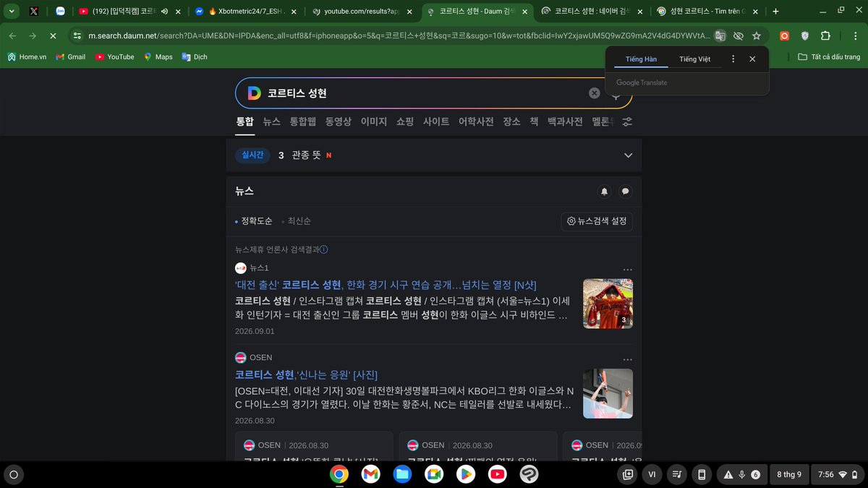The image size is (868, 488).
Task: Open the Maps bookmark
Action: (158, 56)
